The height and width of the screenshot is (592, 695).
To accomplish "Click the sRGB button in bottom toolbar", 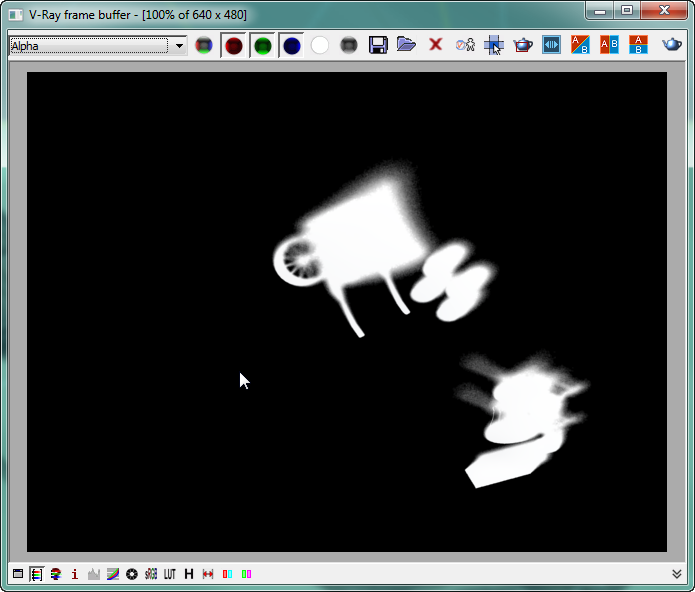I will 150,574.
